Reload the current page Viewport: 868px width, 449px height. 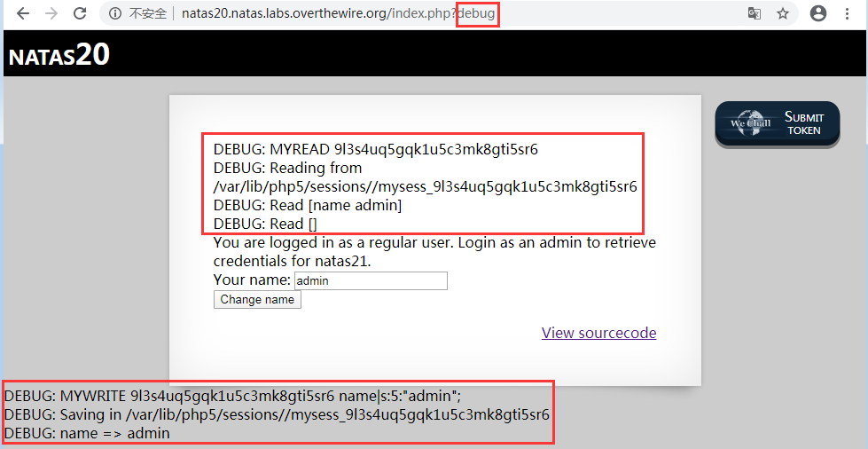[80, 13]
